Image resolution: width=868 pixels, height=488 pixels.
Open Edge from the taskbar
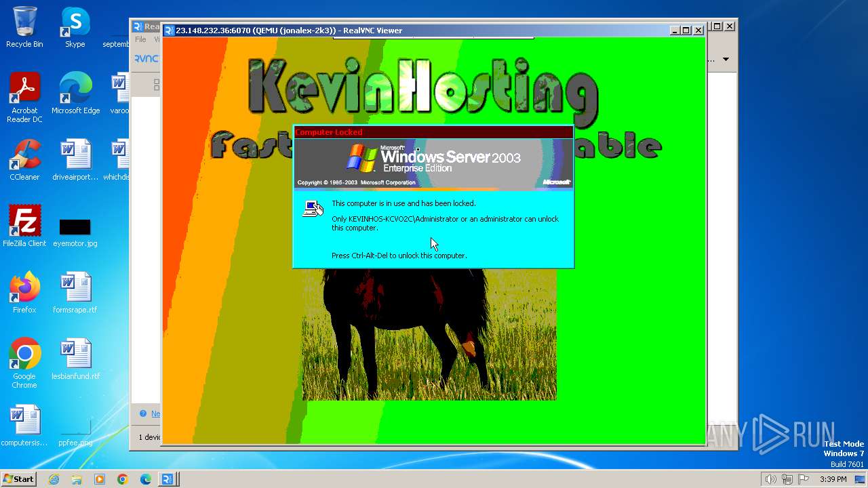coord(146,479)
